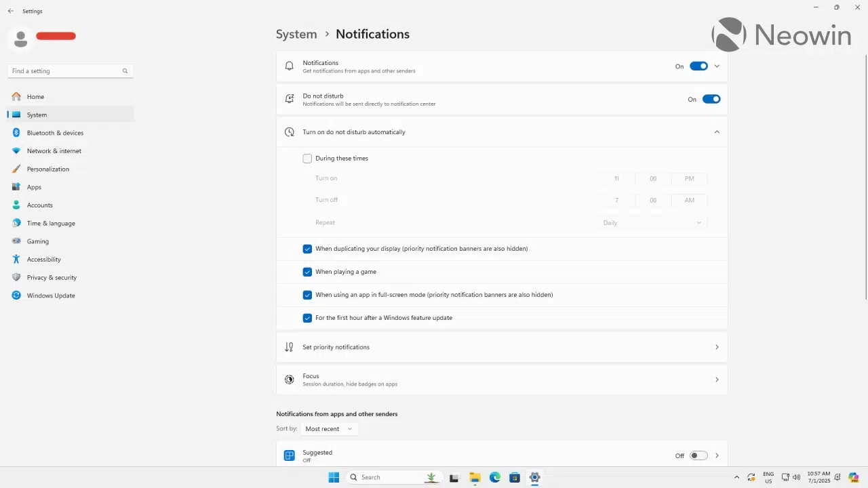This screenshot has height=488, width=868.
Task: Uncheck When duplicating your display
Action: click(x=307, y=249)
